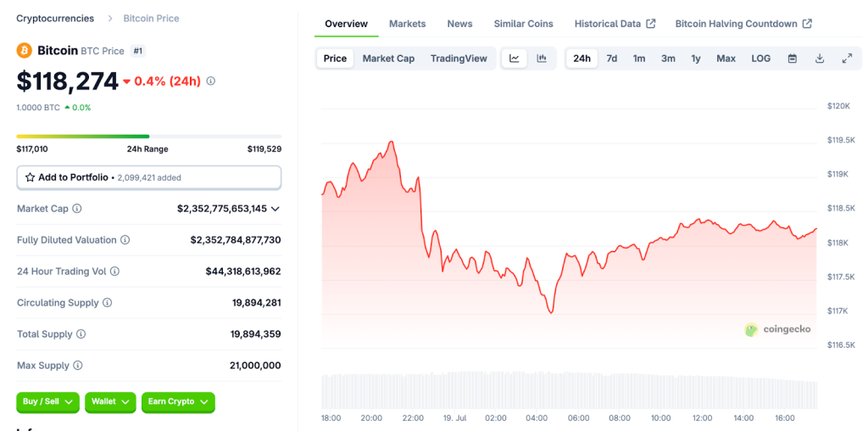Click the star icon in Add to Portfolio

click(30, 178)
